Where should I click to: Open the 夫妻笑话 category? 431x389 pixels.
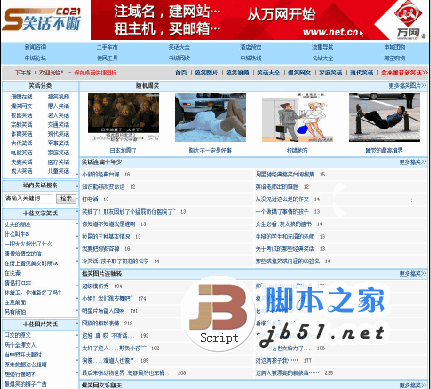click(x=22, y=162)
